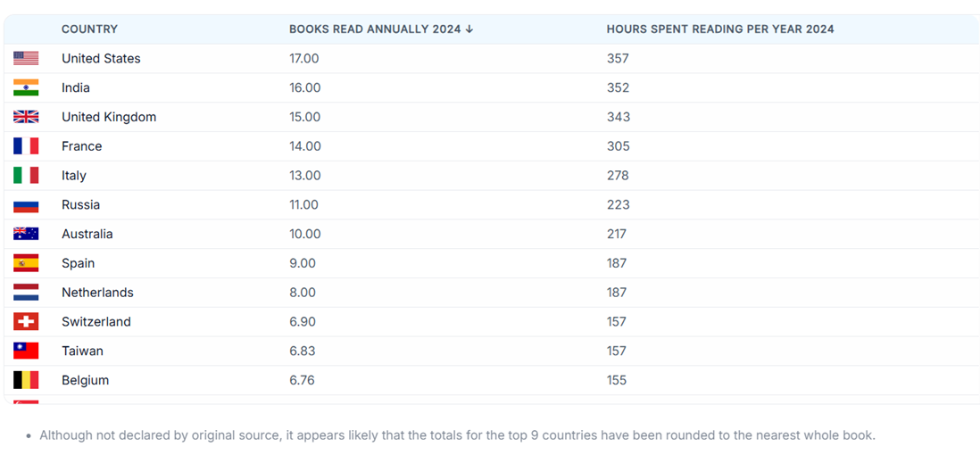The image size is (980, 455).
Task: Select the Switzerland country name
Action: pyautogui.click(x=96, y=322)
